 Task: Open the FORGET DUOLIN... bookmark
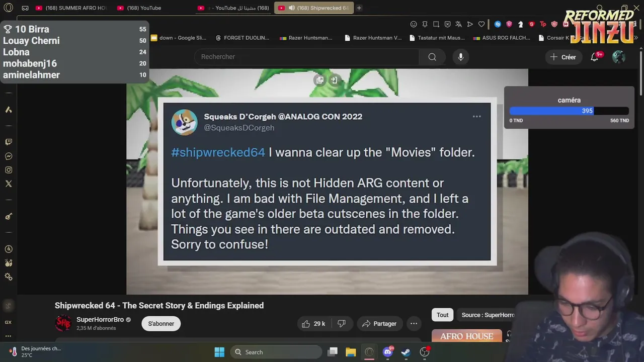242,38
